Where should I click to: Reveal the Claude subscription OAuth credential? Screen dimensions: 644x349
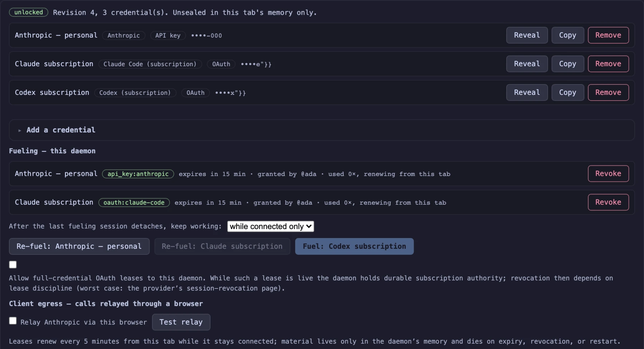point(527,64)
